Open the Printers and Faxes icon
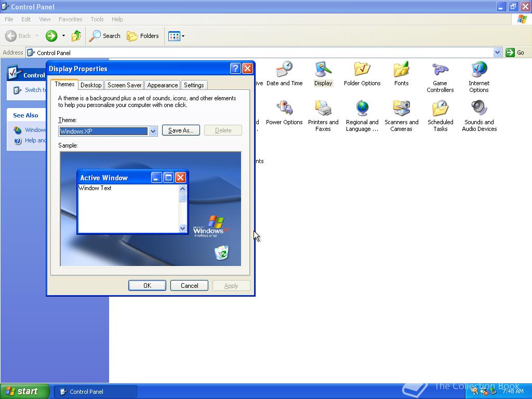532x399 pixels. (323, 116)
